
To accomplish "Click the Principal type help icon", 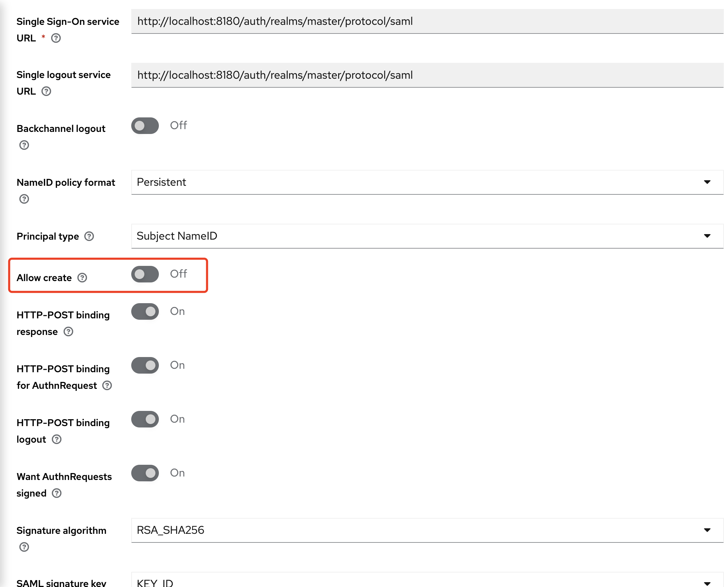I will (x=89, y=236).
